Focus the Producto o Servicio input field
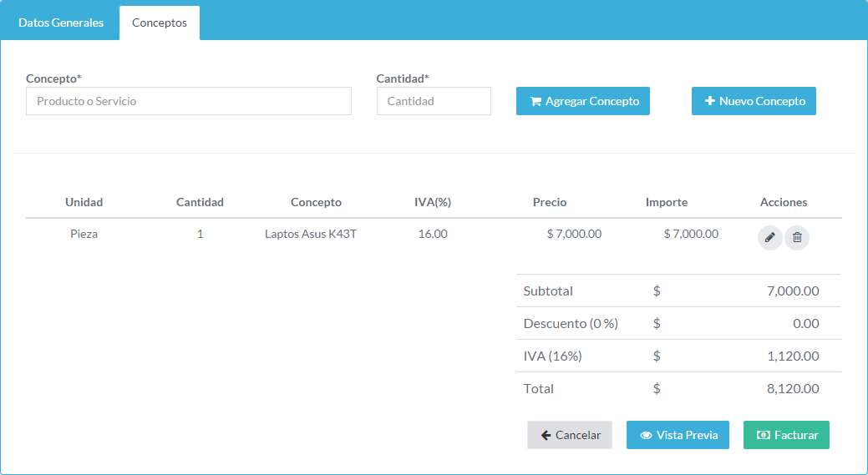The width and height of the screenshot is (868, 475). click(x=189, y=101)
